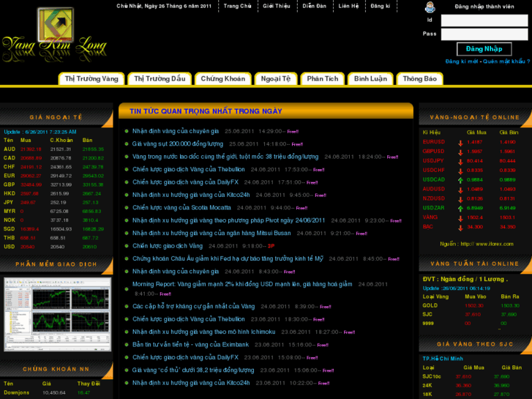Click the down arrow icon for USDJPY
This screenshot has height=399, width=532.
pyautogui.click(x=460, y=162)
